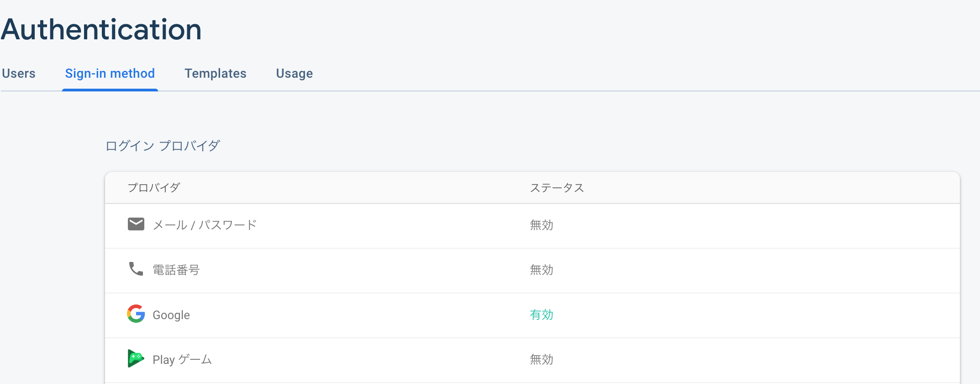Click the Play ゲーム gamepad icon

click(135, 359)
